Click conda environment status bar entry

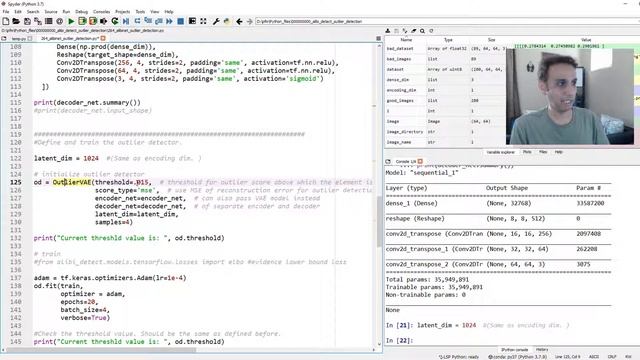tap(517, 357)
